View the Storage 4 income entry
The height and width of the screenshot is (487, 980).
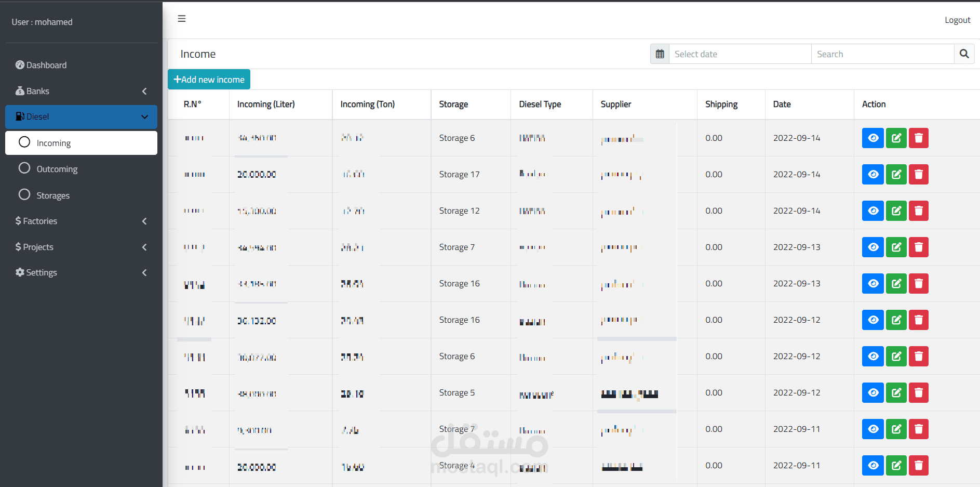pos(873,466)
